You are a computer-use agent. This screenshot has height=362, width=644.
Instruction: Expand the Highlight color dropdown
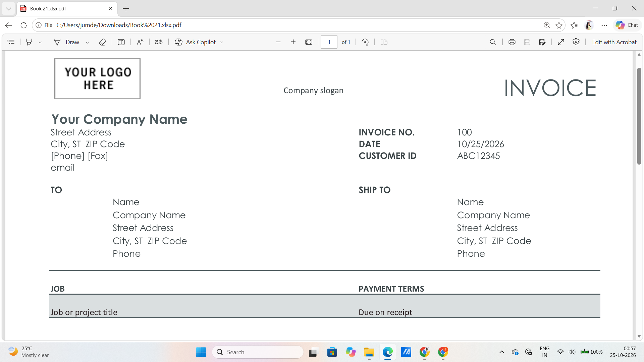(40, 42)
